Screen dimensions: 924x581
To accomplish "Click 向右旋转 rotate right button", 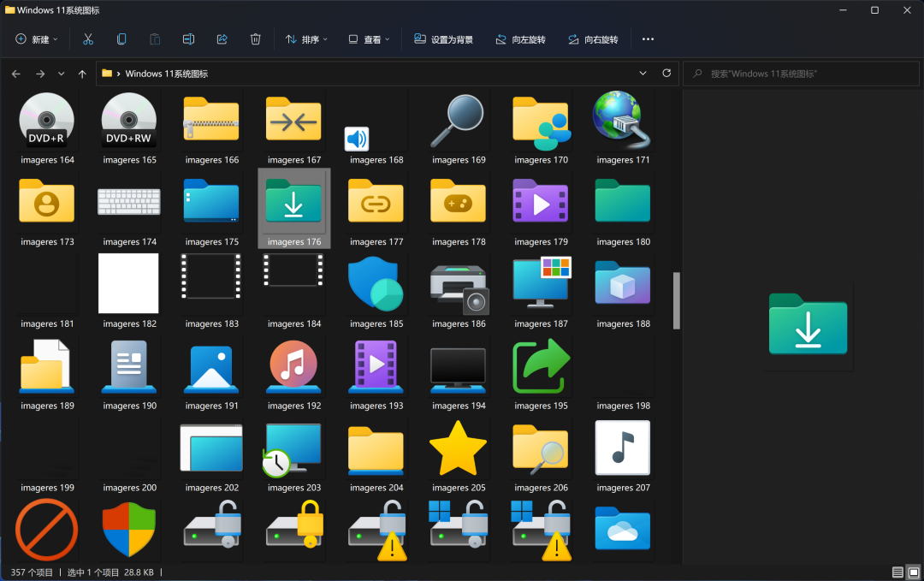I will pyautogui.click(x=593, y=39).
